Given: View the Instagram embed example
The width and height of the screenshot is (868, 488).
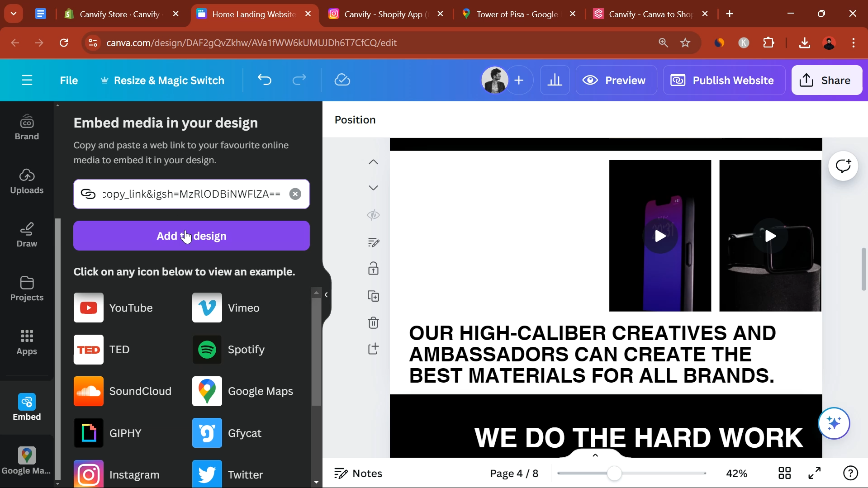Looking at the screenshot, I should click(117, 474).
